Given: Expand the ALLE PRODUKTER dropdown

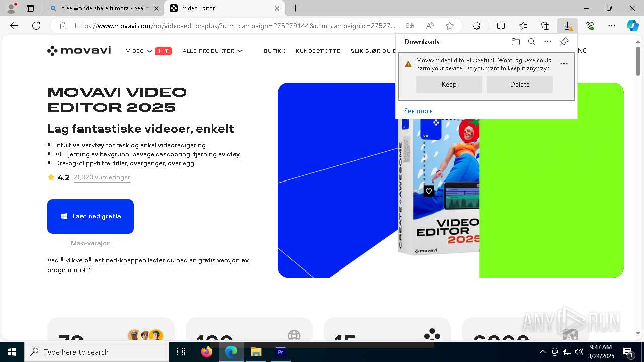Looking at the screenshot, I should (212, 51).
